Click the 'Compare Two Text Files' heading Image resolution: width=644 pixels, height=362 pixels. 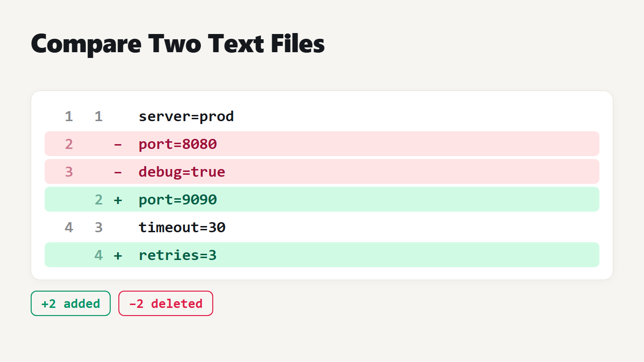click(x=178, y=44)
